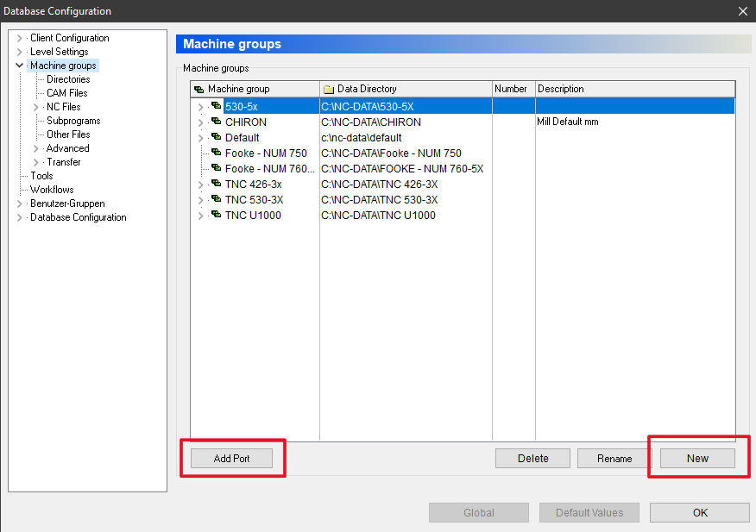Screen dimensions: 756x532
Task: Open the Workflows tree item
Action: click(x=52, y=190)
